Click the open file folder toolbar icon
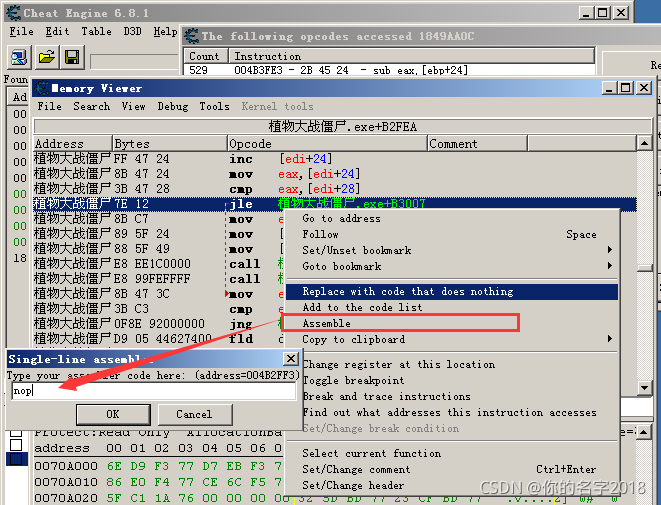The image size is (661, 505). point(46,57)
